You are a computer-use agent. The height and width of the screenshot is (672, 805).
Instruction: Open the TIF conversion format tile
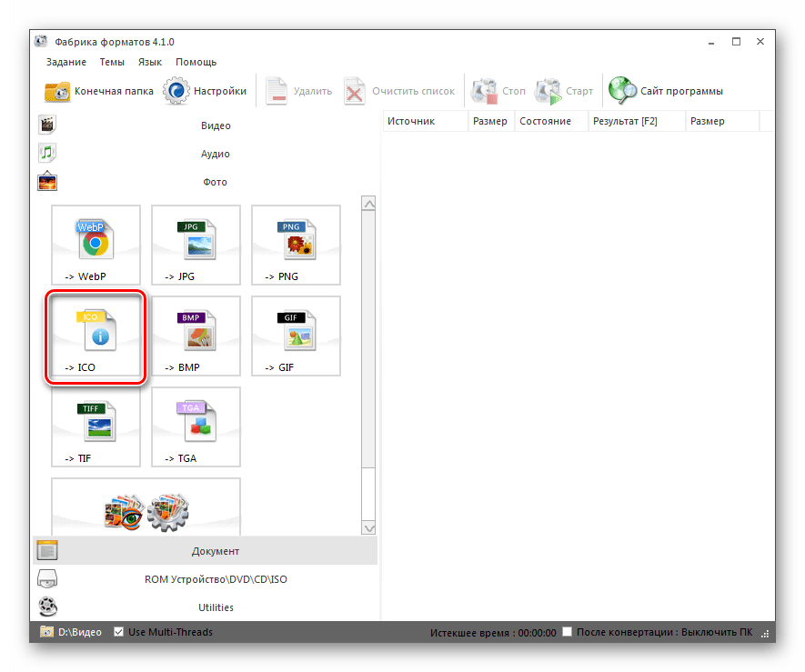[x=96, y=427]
